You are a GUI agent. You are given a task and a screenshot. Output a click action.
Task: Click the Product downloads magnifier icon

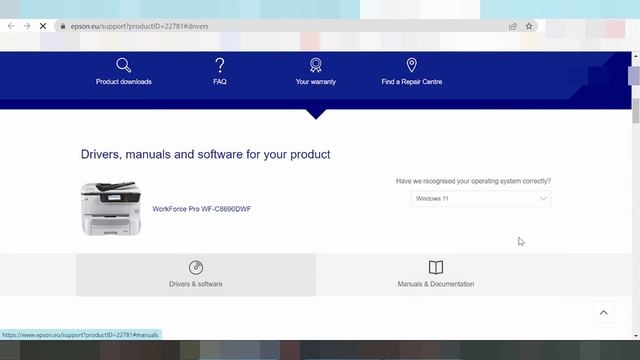(123, 65)
